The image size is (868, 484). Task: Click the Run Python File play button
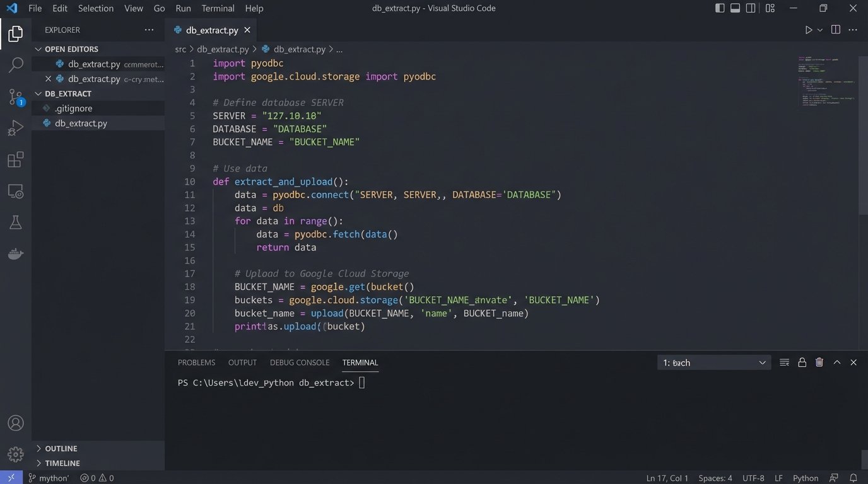point(808,30)
